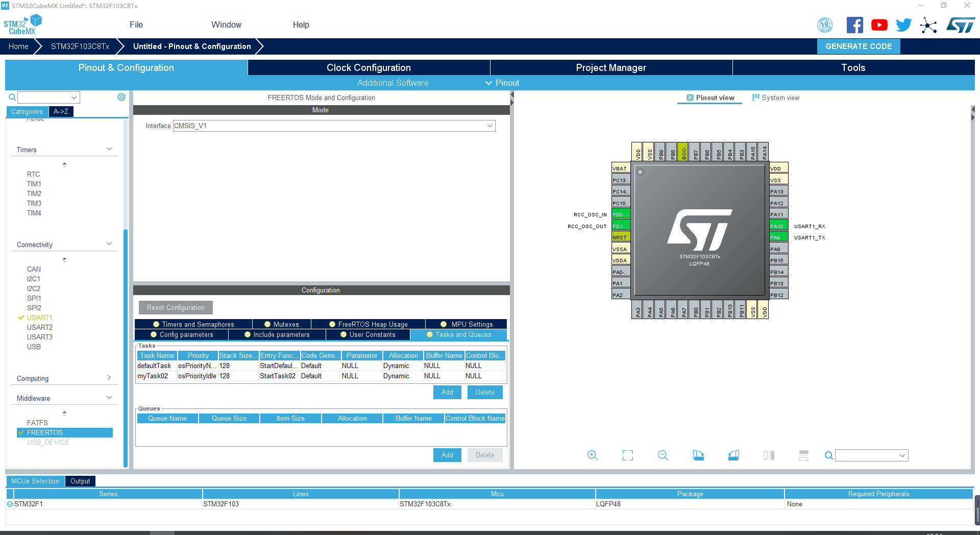Zoom in on the chip pinout
The height and width of the screenshot is (535, 980).
[x=592, y=455]
